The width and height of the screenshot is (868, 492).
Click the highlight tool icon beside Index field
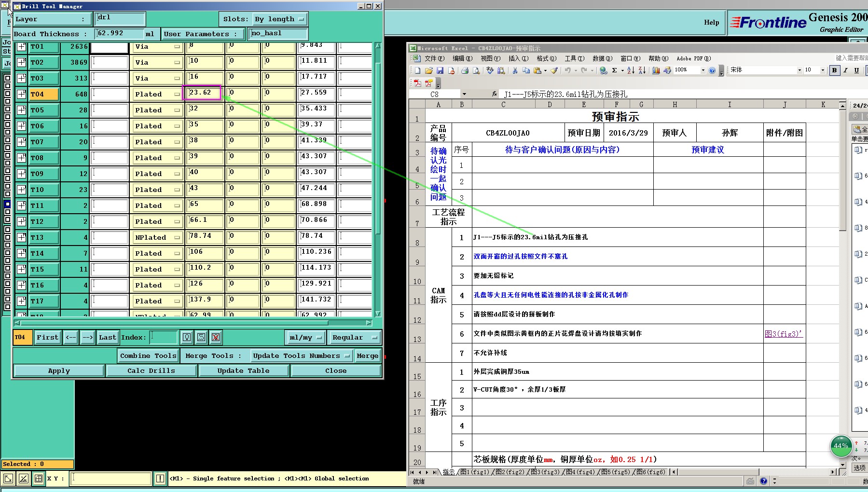coord(187,337)
